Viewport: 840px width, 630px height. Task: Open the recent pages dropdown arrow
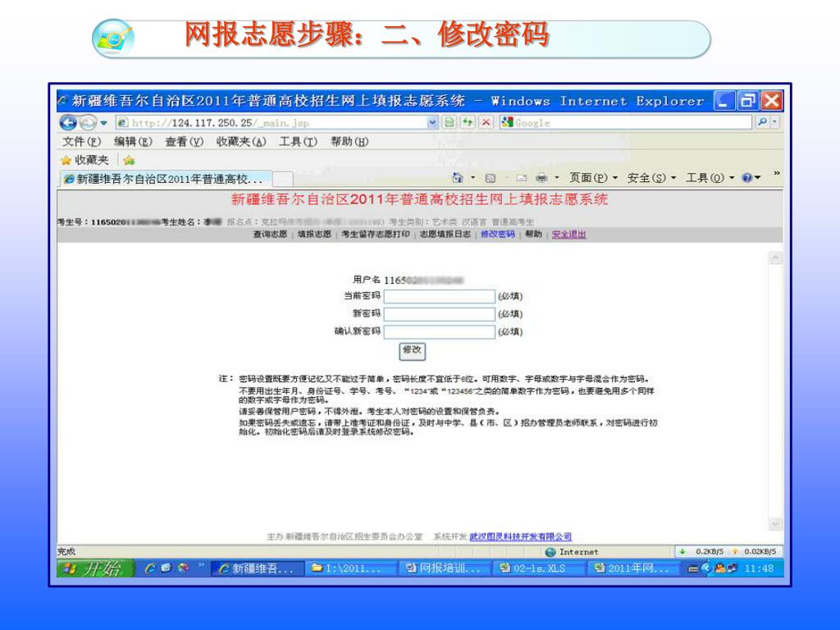point(104,123)
